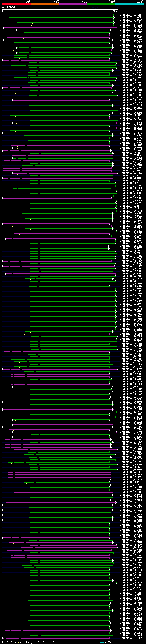Click the purple ~60% identity legend bar
146x644 pixels.
pyautogui.click(x=73, y=4)
